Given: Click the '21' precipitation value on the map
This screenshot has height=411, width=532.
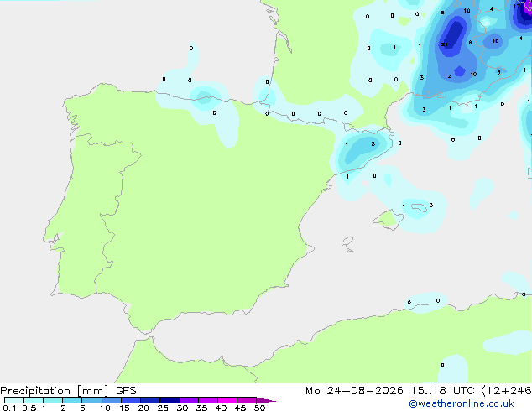Looking at the screenshot, I should pos(445,44).
